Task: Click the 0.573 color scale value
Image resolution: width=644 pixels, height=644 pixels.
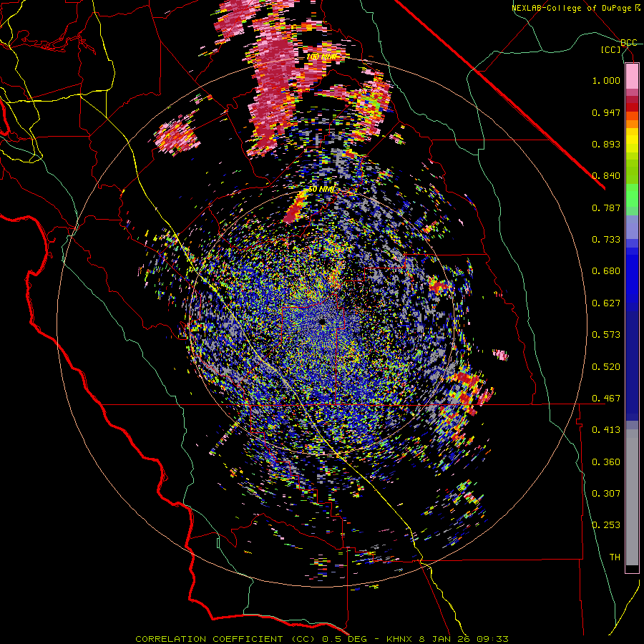Action: (x=606, y=335)
